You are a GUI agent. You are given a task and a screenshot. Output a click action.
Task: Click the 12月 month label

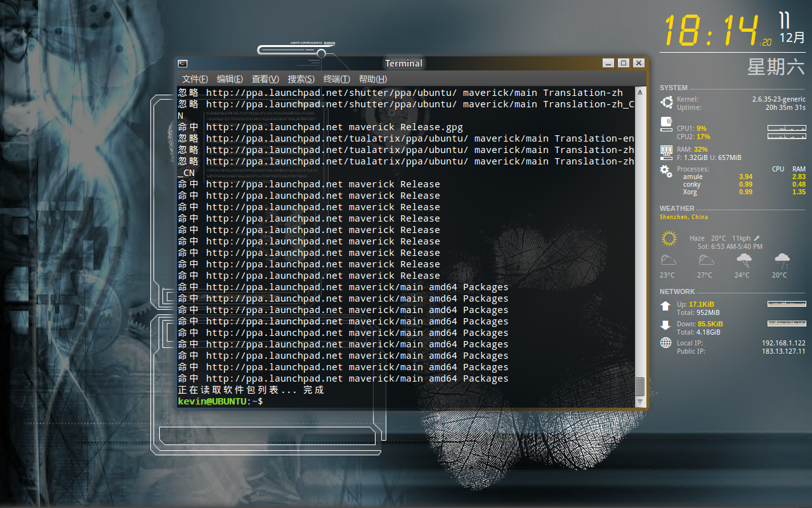[792, 37]
